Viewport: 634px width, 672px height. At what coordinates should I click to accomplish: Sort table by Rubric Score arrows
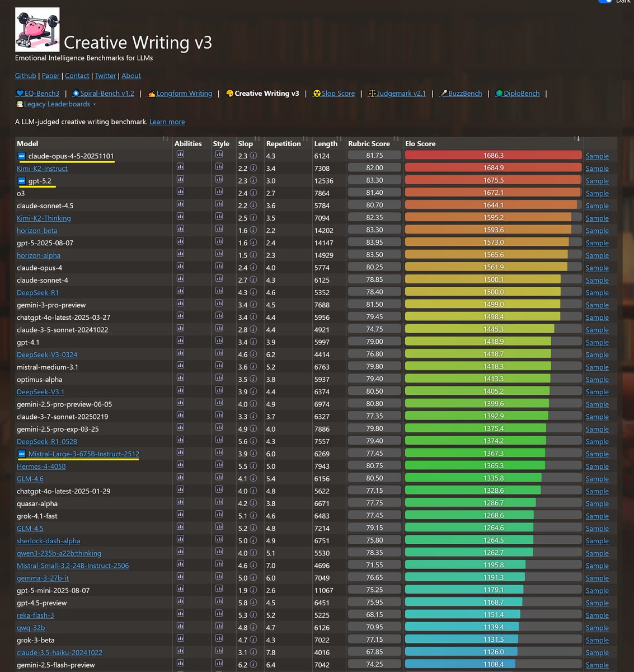[396, 138]
